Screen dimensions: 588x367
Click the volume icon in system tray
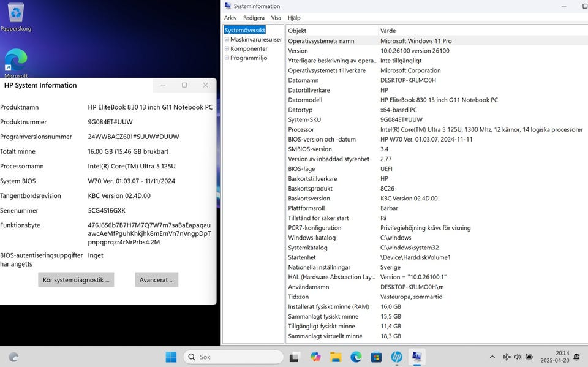(x=518, y=357)
